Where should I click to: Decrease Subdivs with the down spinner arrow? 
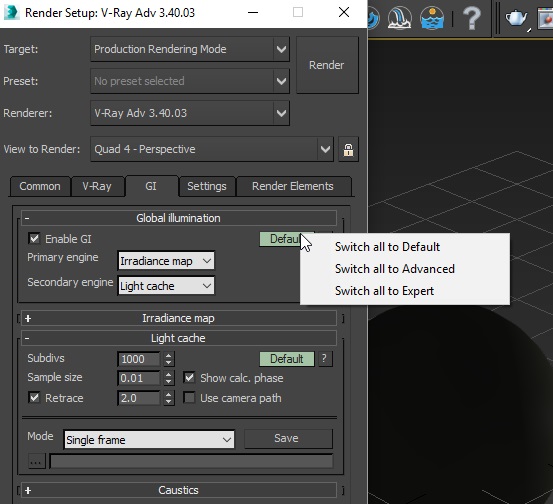pos(169,363)
